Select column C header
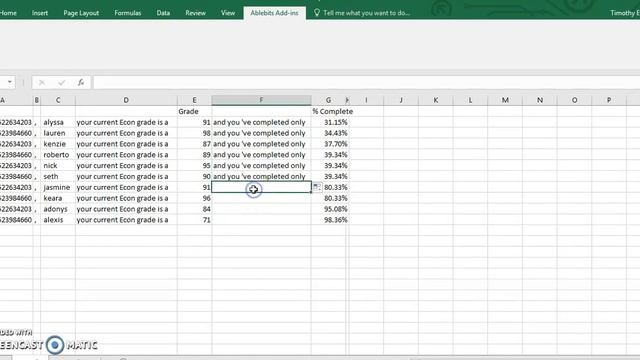 (x=58, y=100)
